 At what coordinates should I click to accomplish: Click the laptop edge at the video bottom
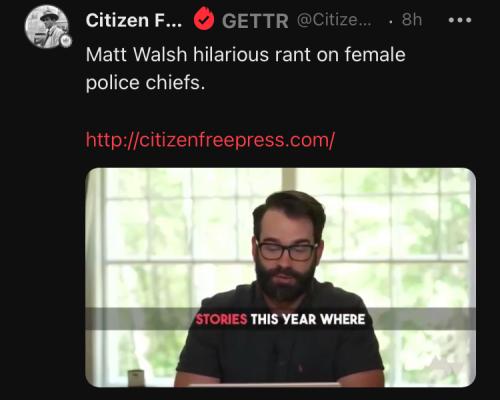pos(263,384)
